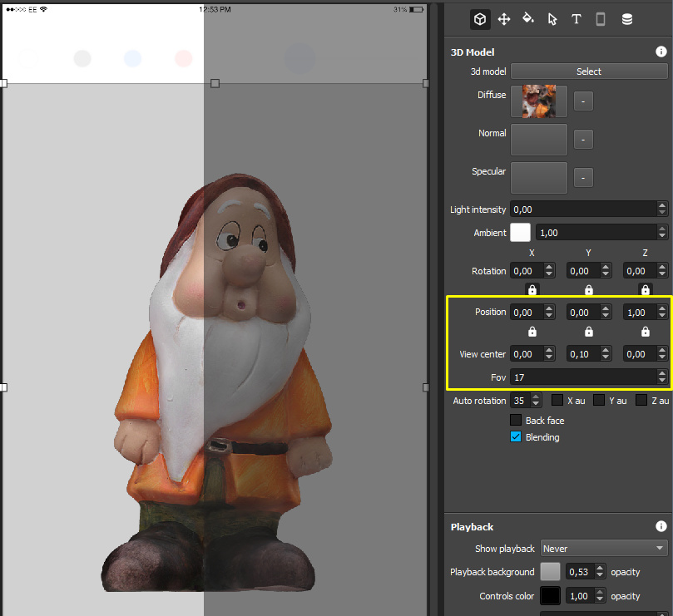Edit Position X value field
This screenshot has height=616, width=673.
click(x=527, y=313)
